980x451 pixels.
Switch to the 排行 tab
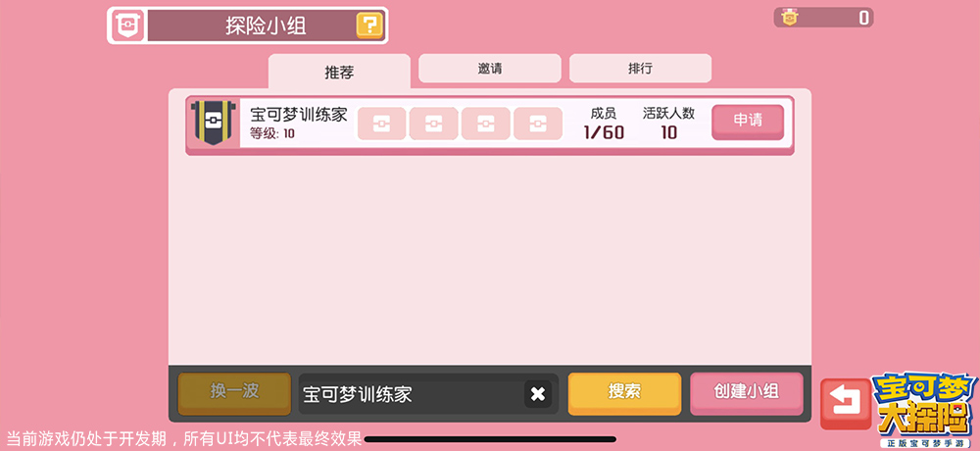(x=640, y=69)
